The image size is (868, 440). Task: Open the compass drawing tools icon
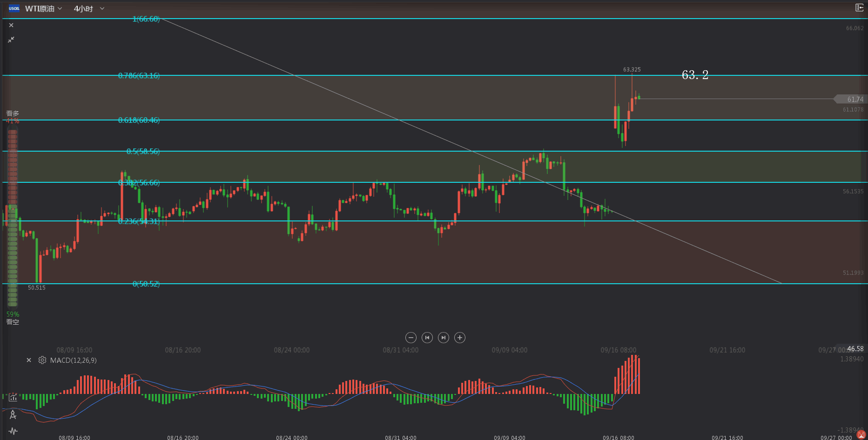[13, 414]
